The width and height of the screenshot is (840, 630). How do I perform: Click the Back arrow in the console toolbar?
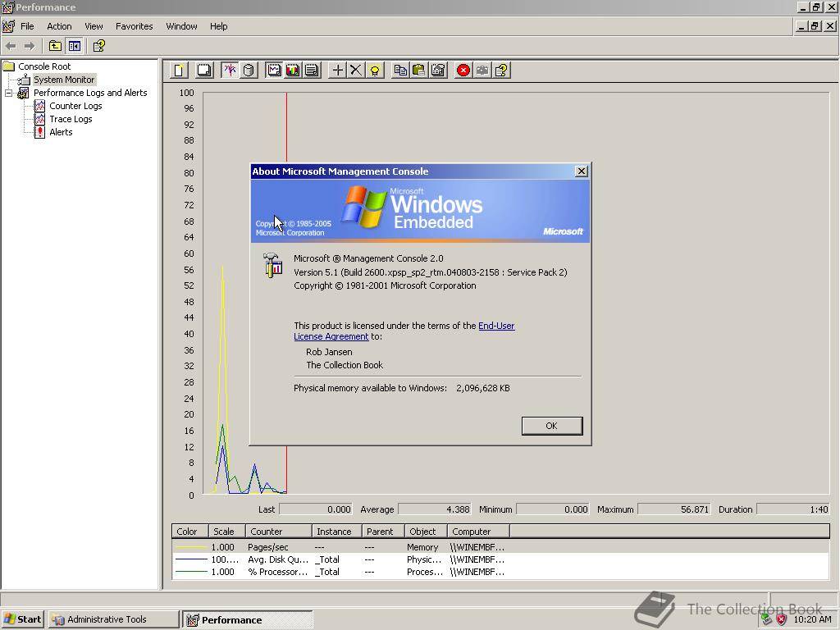click(x=11, y=46)
